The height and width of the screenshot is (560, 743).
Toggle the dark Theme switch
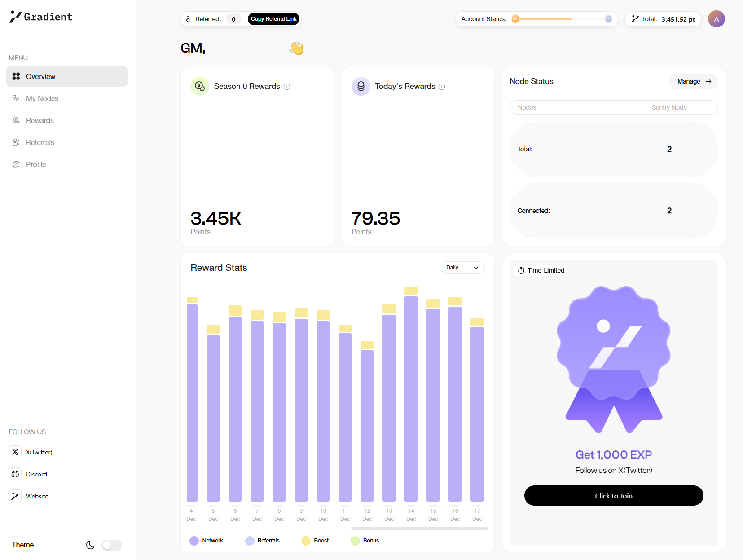coord(112,545)
